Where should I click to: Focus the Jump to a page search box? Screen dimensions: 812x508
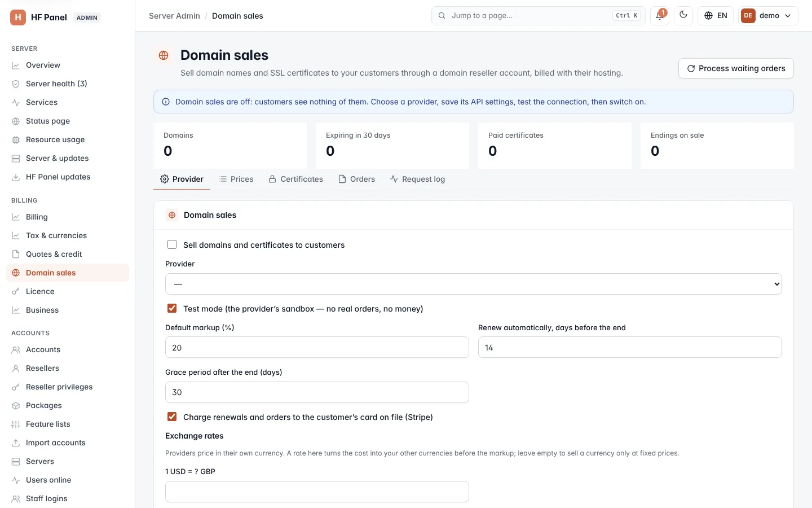click(538, 16)
